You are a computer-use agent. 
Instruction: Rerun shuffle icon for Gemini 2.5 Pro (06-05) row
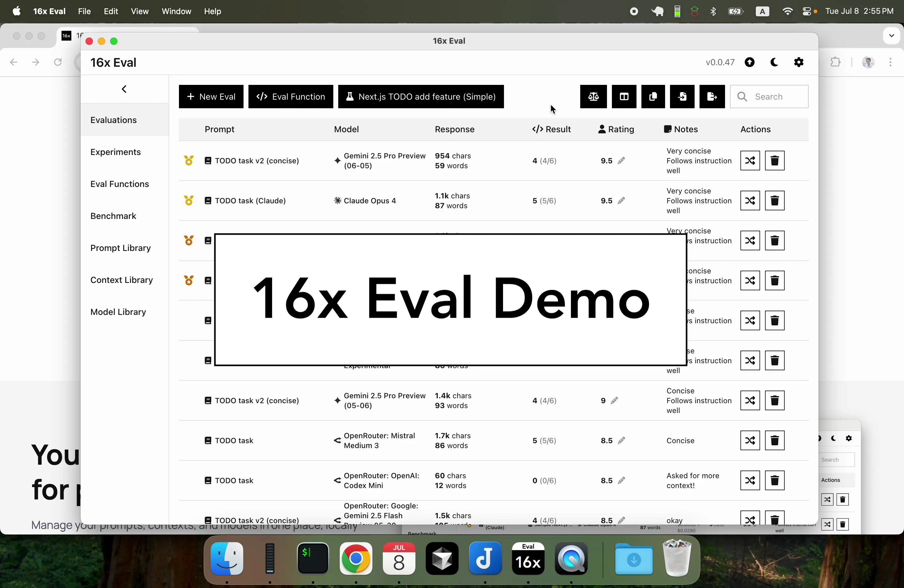point(750,161)
